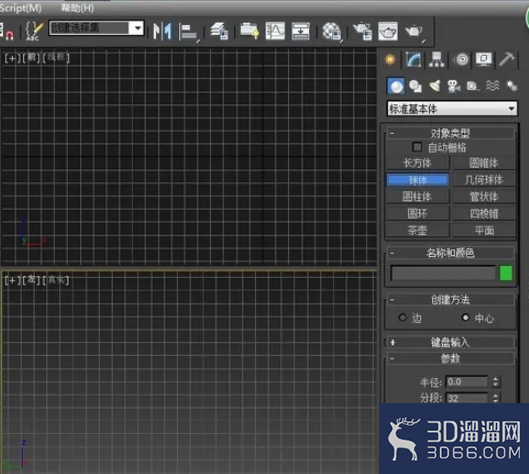Open Edit Named Selection Sets tool
529x474 pixels.
point(34,31)
